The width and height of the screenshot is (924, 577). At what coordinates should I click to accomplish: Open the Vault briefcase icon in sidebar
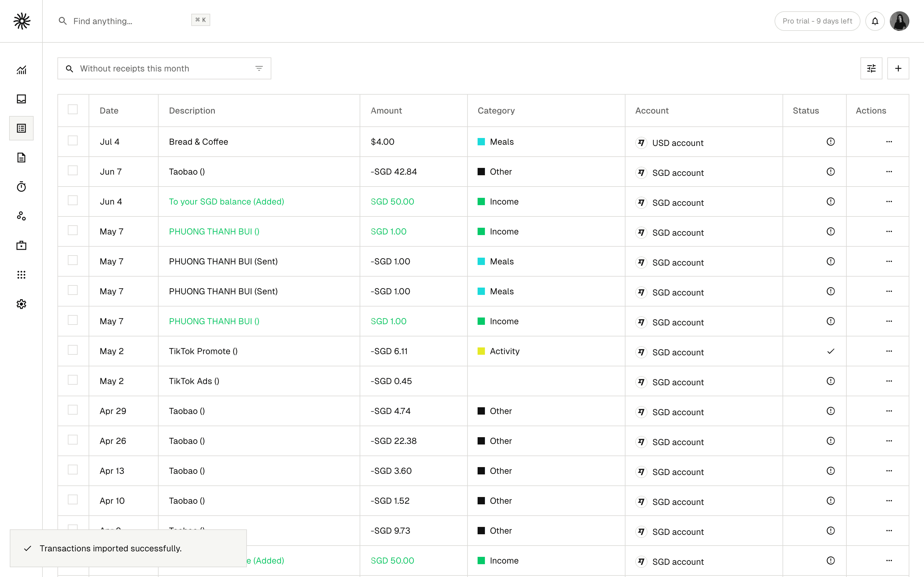21,245
